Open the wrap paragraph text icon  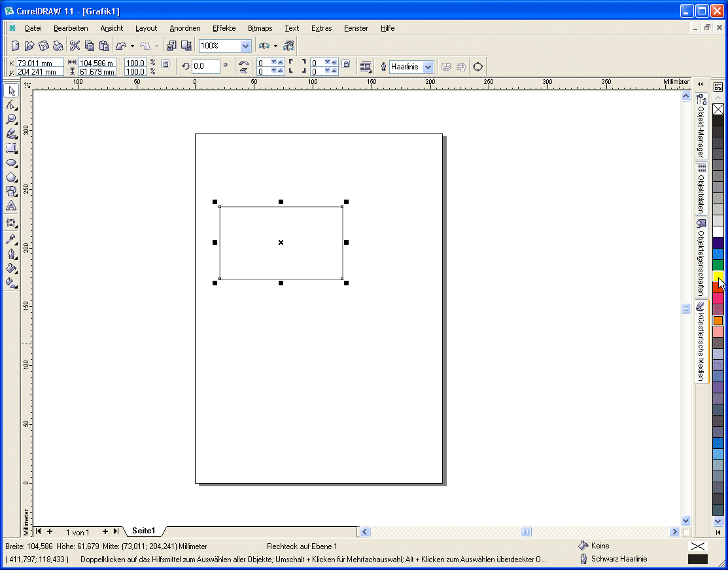pos(366,67)
